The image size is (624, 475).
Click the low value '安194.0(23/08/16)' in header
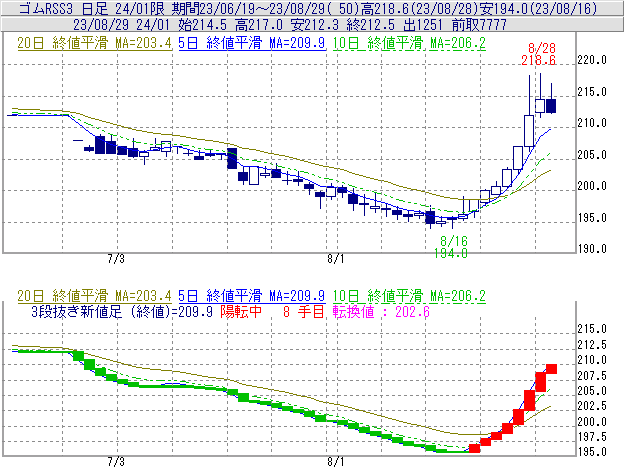tap(538, 8)
